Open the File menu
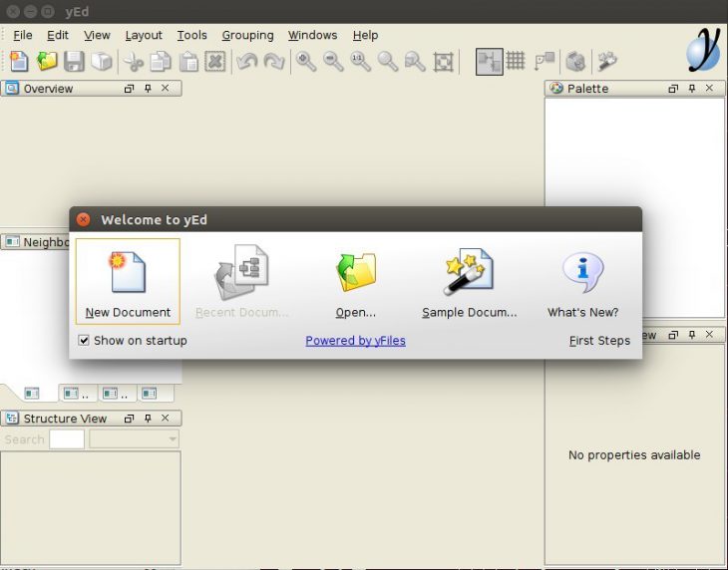 click(23, 35)
